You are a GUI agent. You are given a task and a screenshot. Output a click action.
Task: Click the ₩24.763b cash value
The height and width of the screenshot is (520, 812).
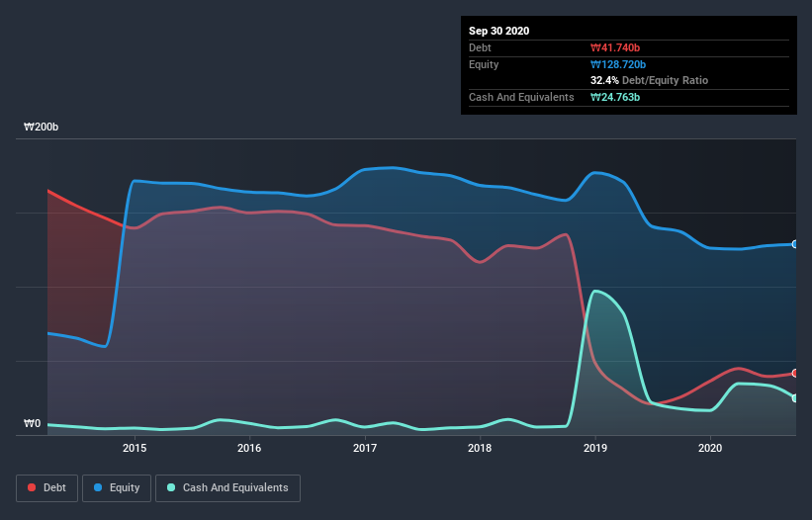point(615,97)
